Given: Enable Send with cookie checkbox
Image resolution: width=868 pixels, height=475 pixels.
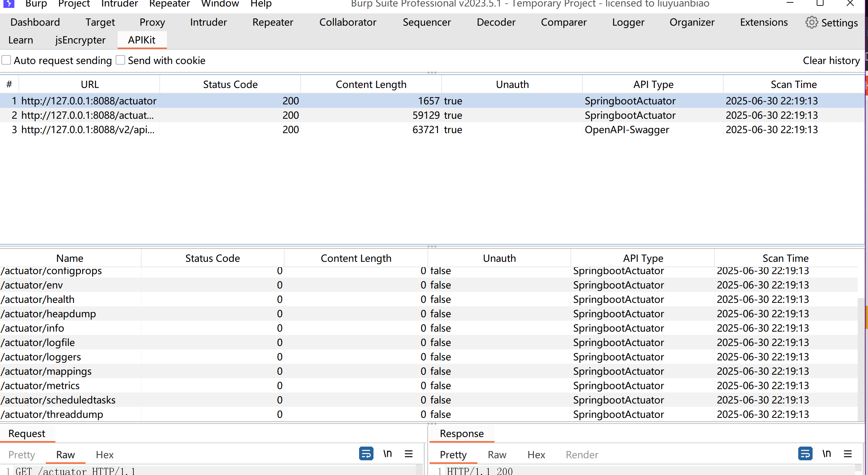Looking at the screenshot, I should pyautogui.click(x=120, y=60).
